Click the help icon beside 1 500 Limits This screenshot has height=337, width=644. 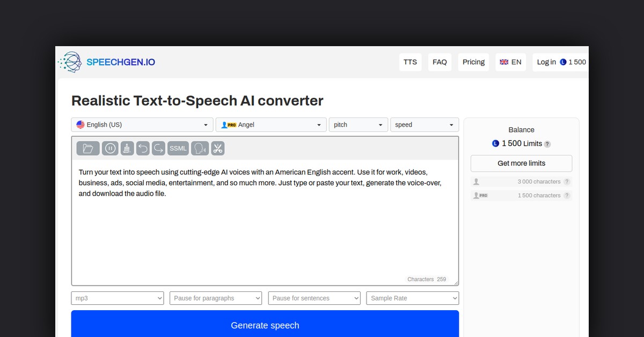point(547,144)
